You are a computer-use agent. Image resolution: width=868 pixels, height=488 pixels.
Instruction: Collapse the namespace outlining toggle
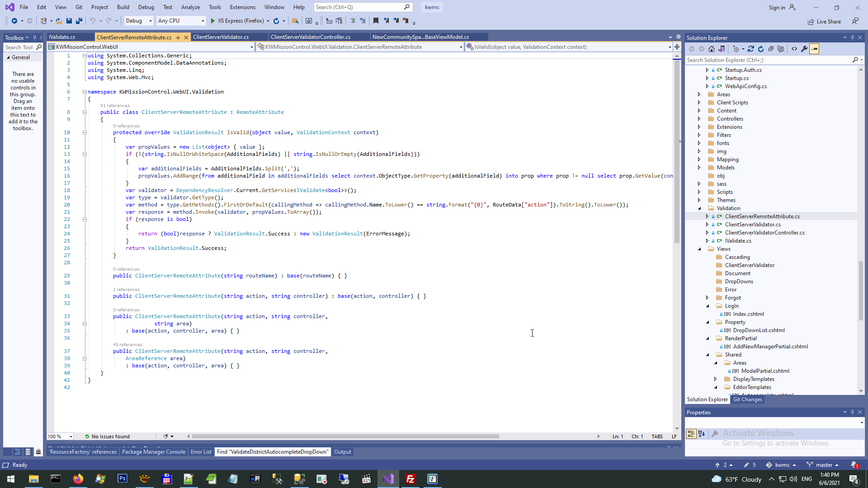tap(85, 92)
